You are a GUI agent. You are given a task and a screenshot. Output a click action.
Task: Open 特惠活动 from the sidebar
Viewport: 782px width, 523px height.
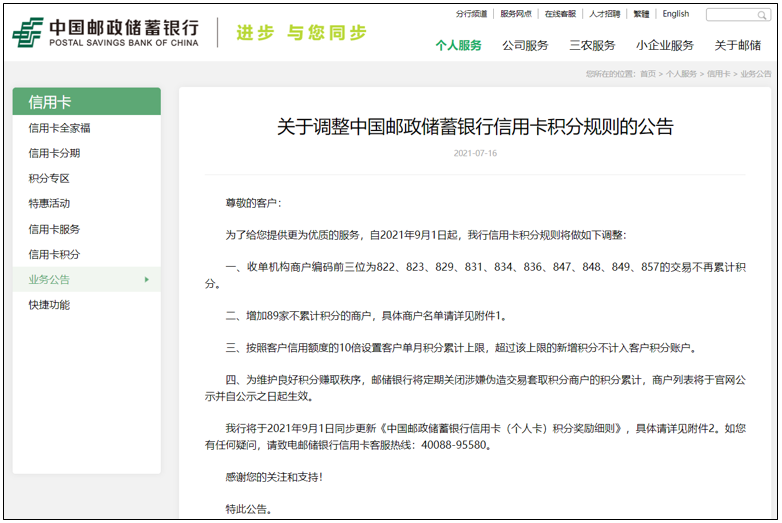49,203
